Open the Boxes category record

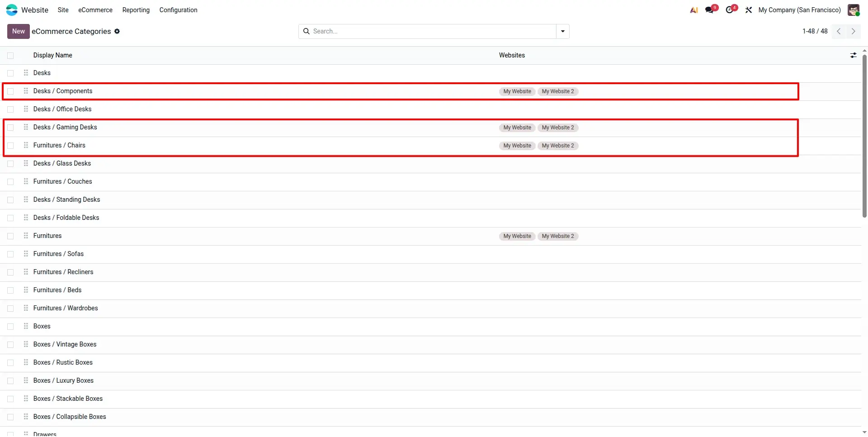tap(42, 326)
